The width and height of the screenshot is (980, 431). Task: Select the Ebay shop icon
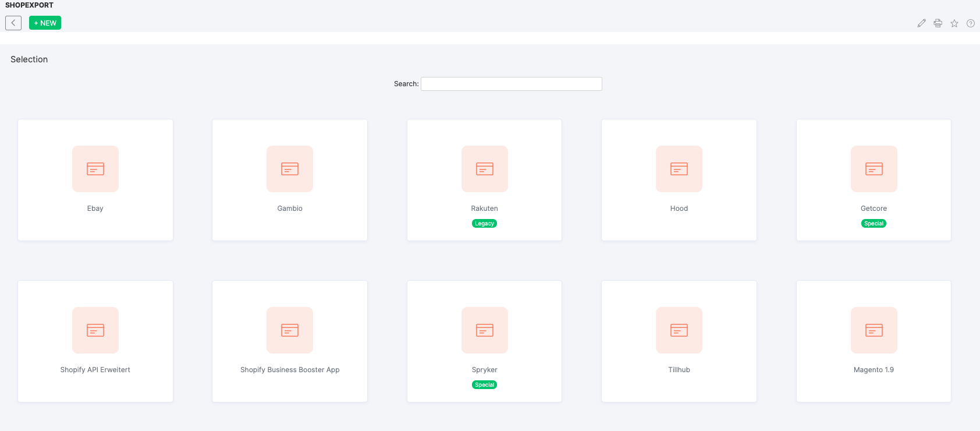[x=95, y=169]
